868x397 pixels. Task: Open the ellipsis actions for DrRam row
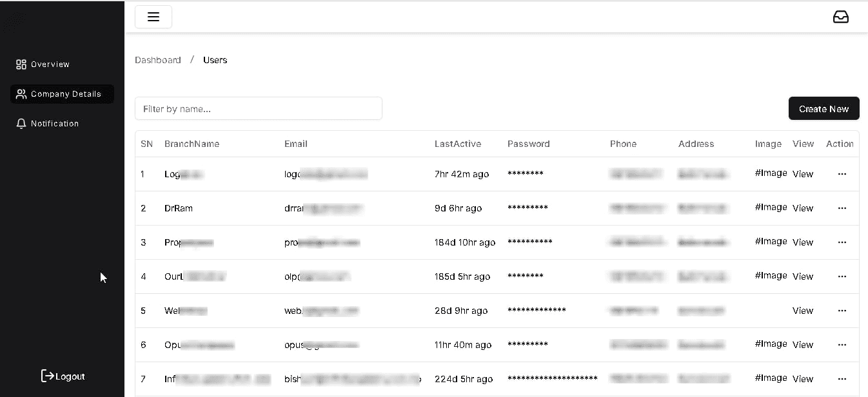coord(842,208)
